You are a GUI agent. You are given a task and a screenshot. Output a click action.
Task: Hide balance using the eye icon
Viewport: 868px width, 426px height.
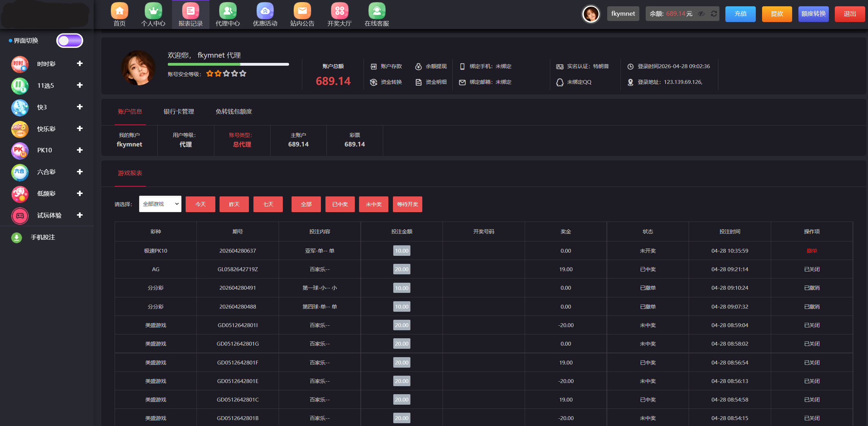(x=701, y=14)
